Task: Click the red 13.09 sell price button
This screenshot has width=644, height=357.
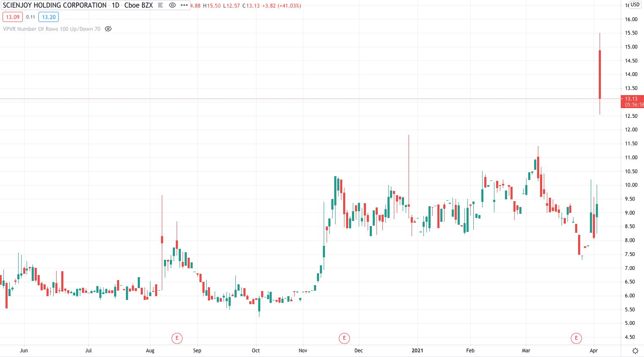Action: point(12,17)
